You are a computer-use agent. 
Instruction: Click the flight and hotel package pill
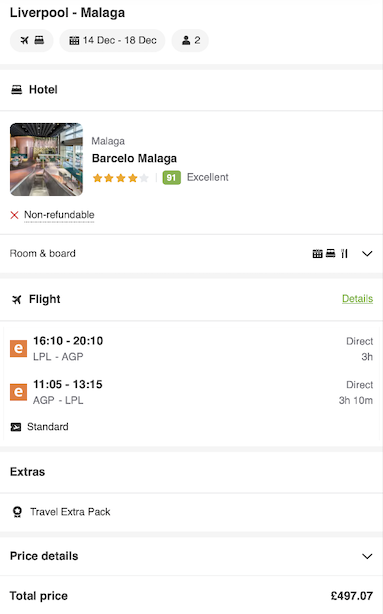tap(32, 40)
